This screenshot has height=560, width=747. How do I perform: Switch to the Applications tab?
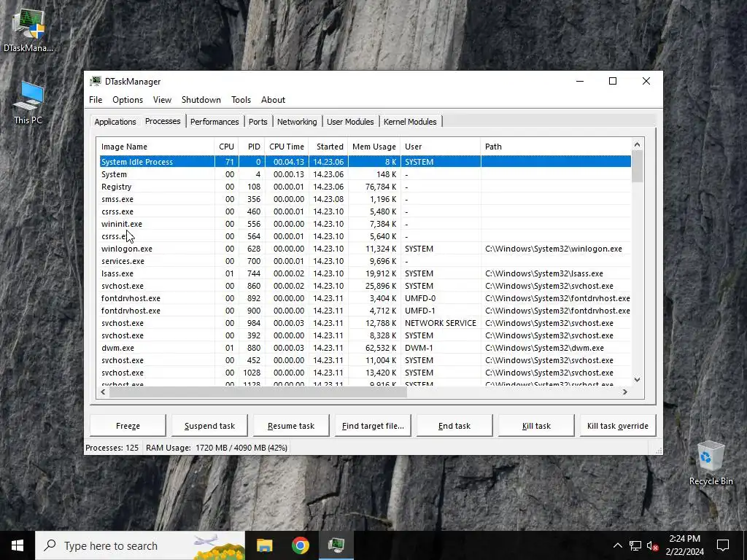pos(115,122)
